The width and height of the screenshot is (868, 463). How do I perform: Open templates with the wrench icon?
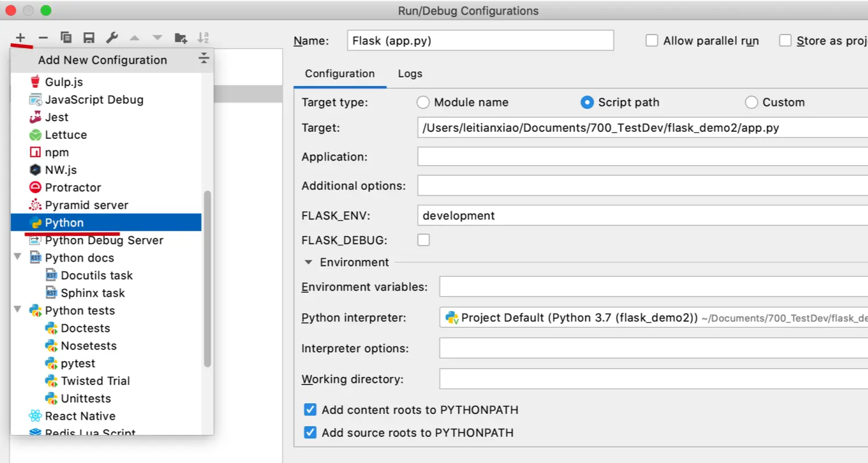tap(112, 38)
